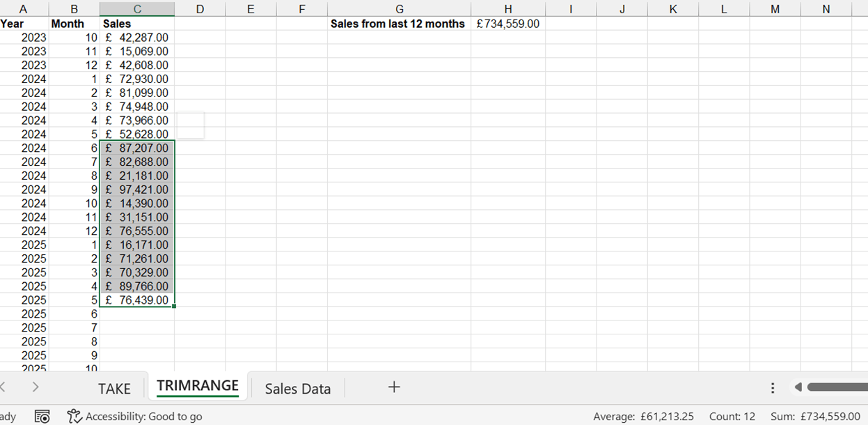Click the Sum value in status bar

(x=815, y=417)
